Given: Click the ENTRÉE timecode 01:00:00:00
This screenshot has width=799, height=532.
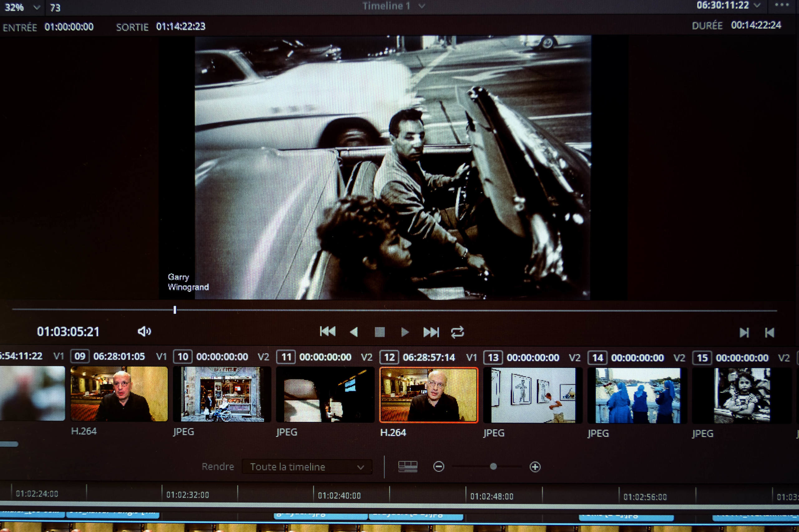Looking at the screenshot, I should pos(69,27).
